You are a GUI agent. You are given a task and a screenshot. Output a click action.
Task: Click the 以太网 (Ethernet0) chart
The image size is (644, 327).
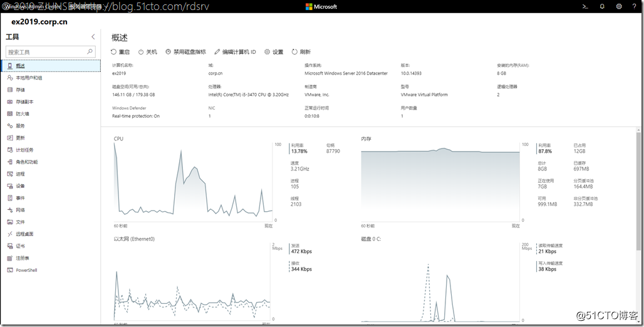click(193, 281)
